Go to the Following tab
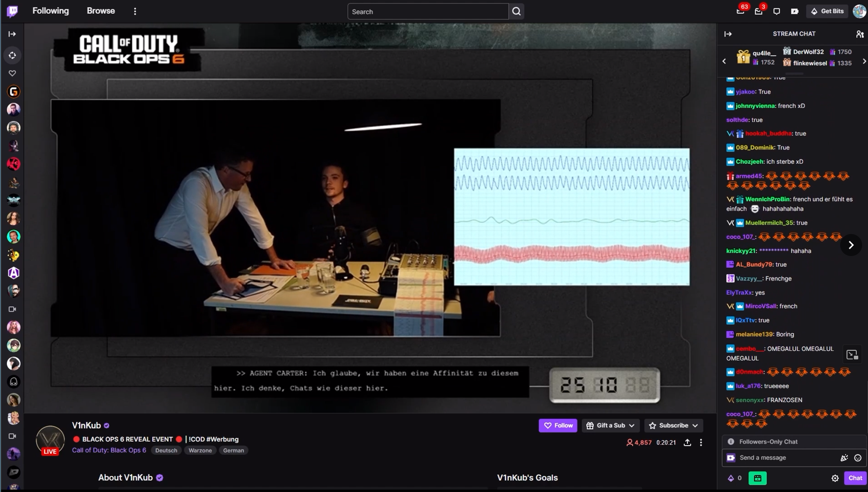The width and height of the screenshot is (868, 492). click(x=50, y=11)
